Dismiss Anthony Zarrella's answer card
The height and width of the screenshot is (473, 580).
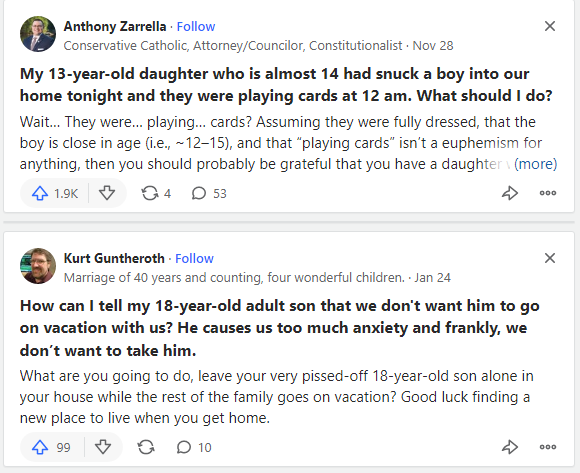[550, 26]
